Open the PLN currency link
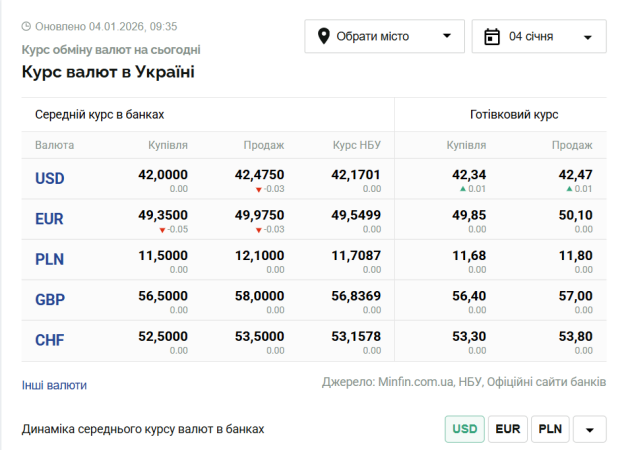620x450 pixels. click(49, 259)
